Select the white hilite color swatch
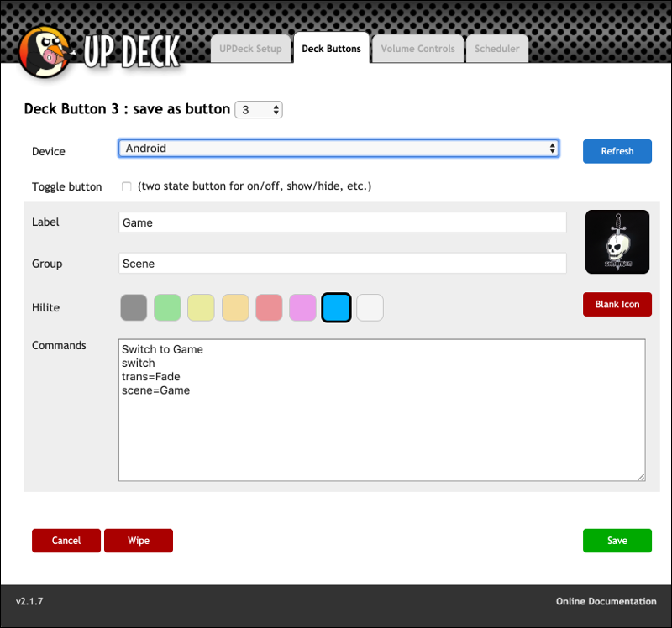 370,307
